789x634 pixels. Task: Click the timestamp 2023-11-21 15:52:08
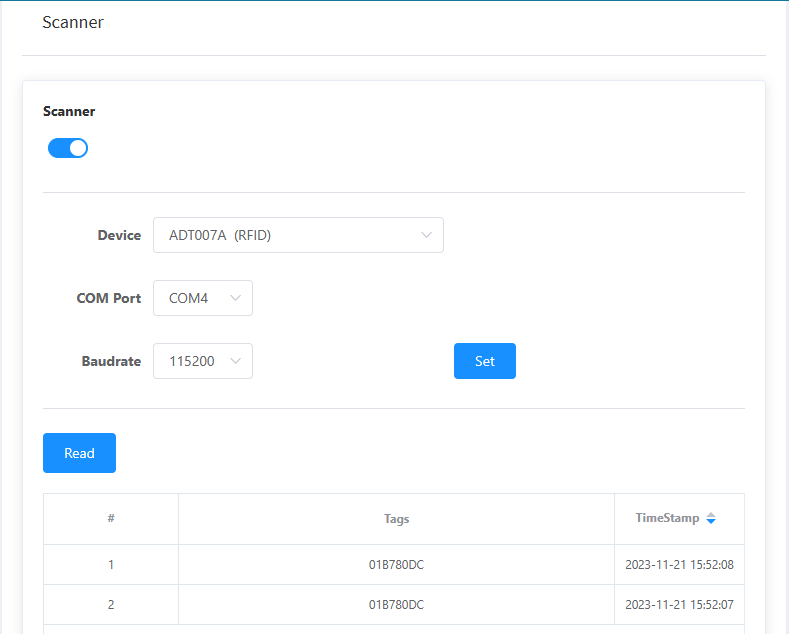click(679, 565)
